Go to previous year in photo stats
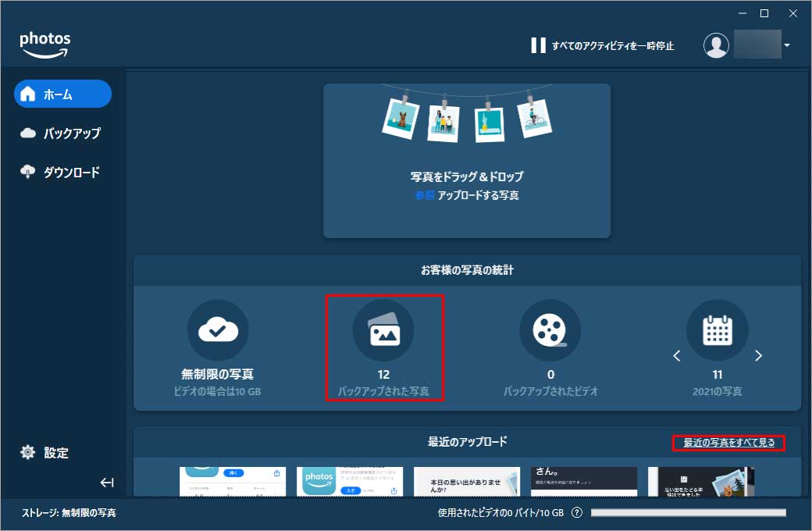Image resolution: width=812 pixels, height=531 pixels. pos(677,356)
